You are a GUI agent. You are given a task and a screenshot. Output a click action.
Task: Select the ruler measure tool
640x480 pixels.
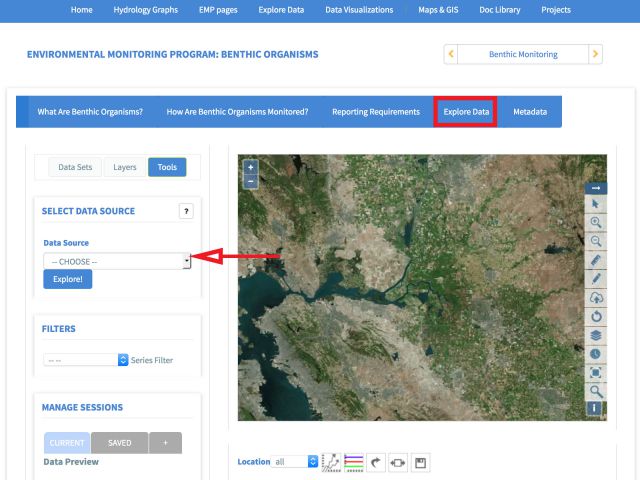point(596,260)
